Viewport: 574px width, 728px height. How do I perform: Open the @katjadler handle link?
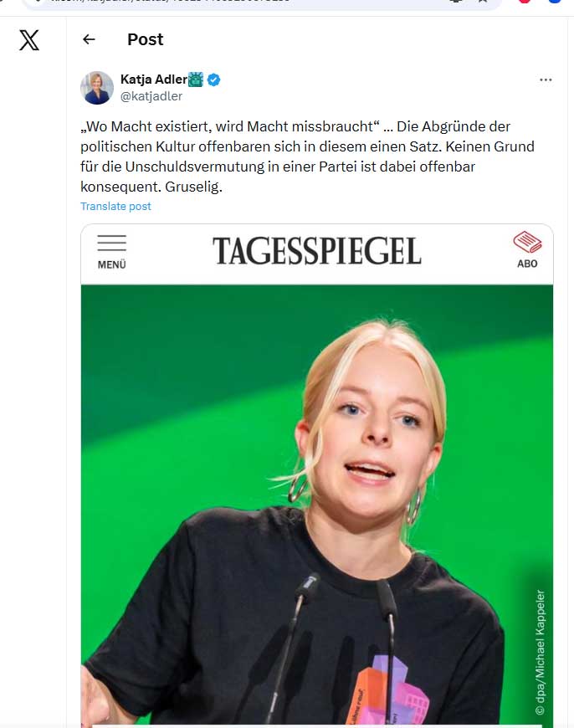151,96
